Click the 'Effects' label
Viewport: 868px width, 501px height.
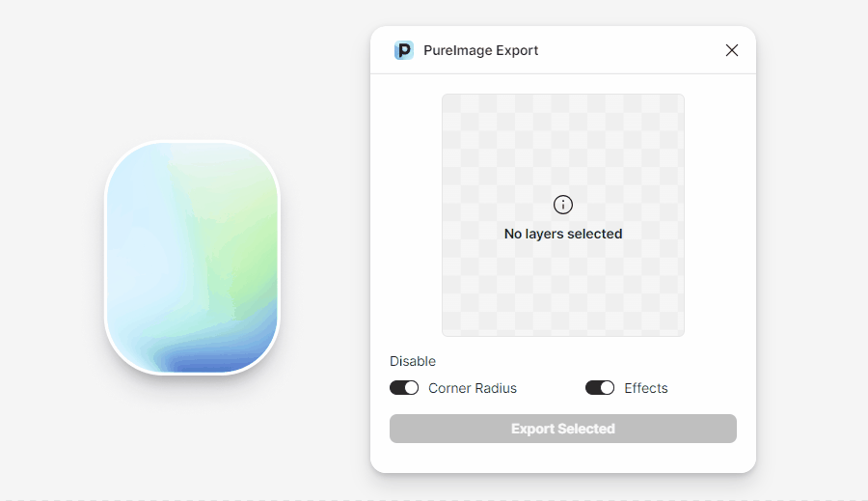coord(646,388)
